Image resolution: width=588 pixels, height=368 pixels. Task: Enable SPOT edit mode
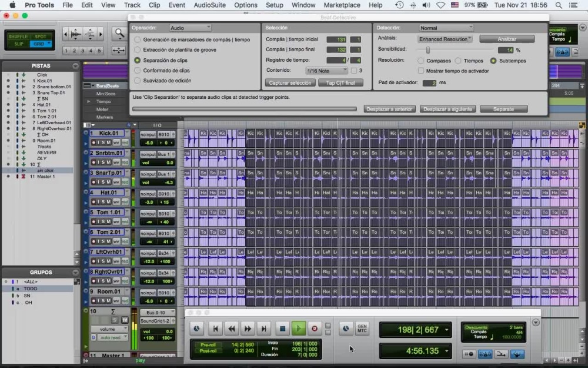(x=41, y=37)
